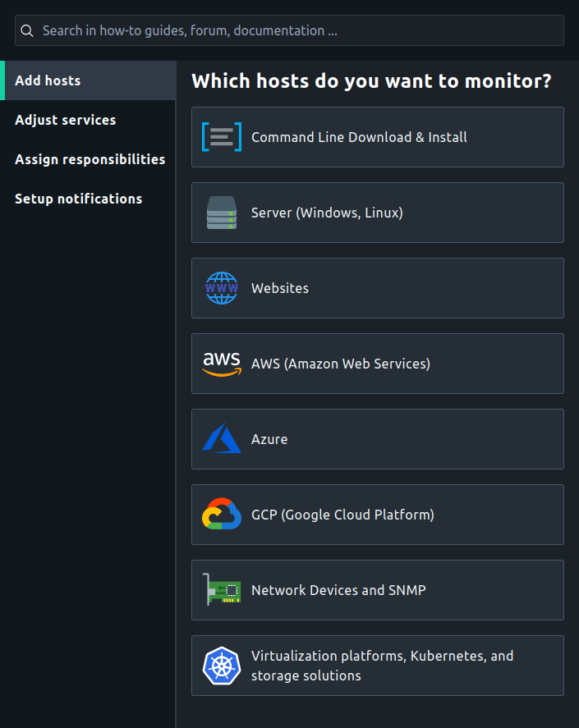Go to Assign responsibilities step

point(89,159)
